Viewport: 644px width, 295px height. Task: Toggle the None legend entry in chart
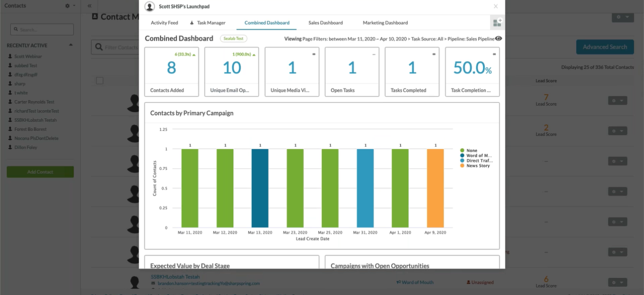[472, 151]
